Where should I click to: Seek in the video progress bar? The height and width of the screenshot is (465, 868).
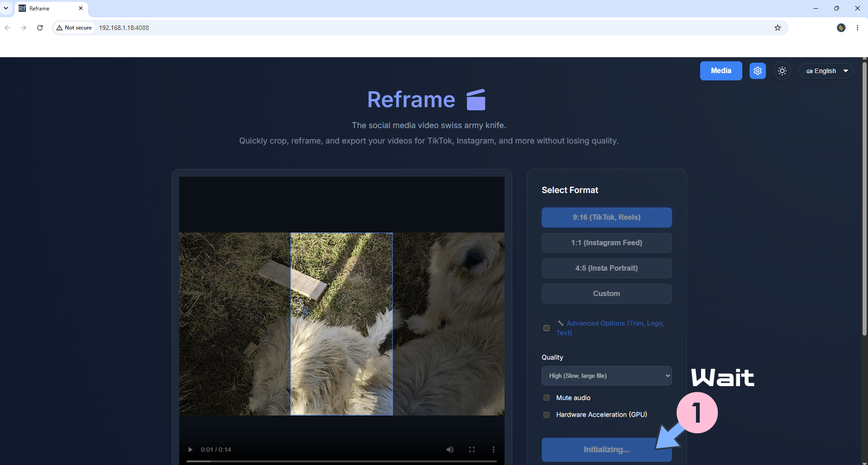pyautogui.click(x=342, y=461)
